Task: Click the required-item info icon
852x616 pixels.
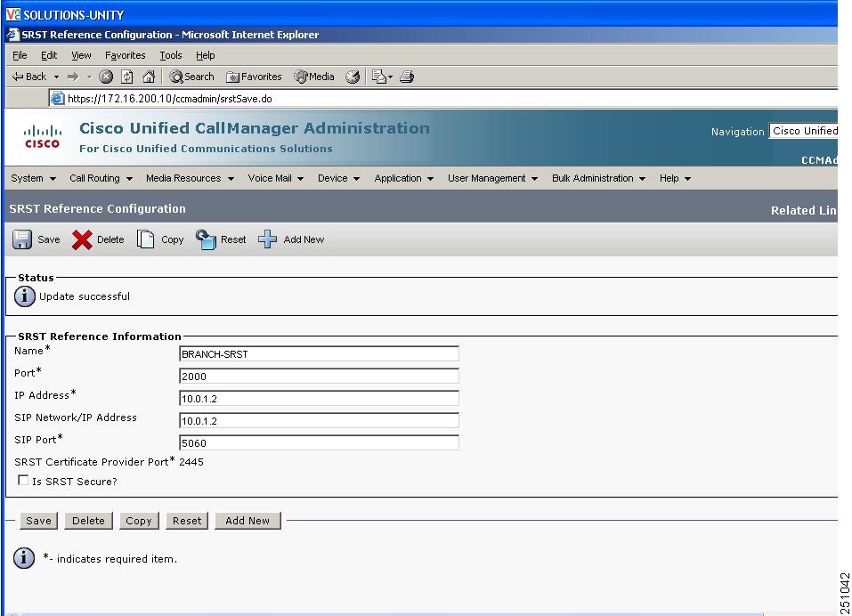Action: (x=24, y=558)
